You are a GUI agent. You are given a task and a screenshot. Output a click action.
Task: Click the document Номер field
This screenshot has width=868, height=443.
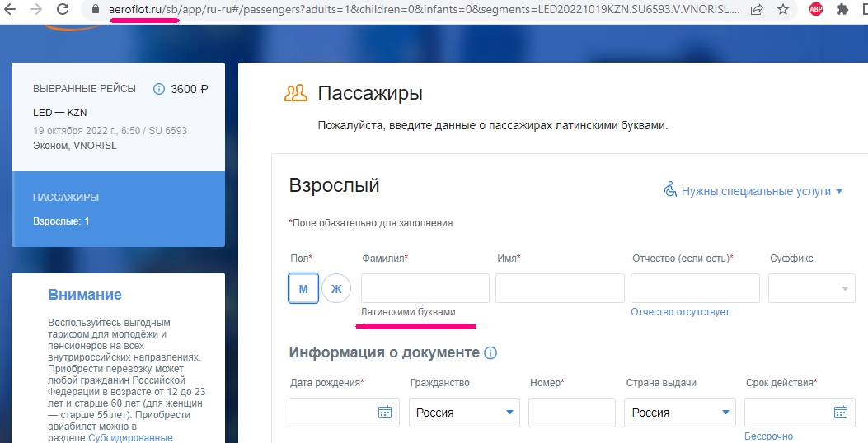pos(572,412)
